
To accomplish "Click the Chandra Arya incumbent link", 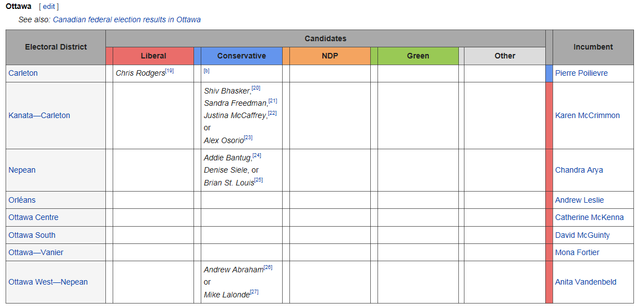I will pyautogui.click(x=579, y=170).
